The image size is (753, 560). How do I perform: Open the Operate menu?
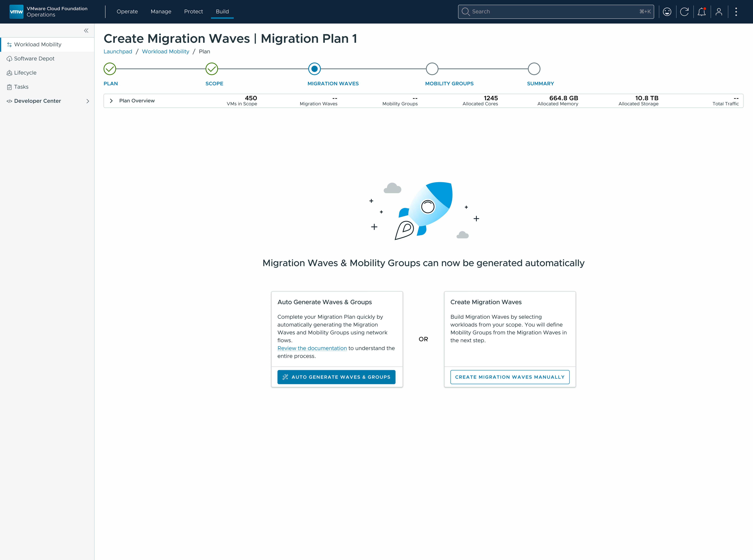point(127,12)
